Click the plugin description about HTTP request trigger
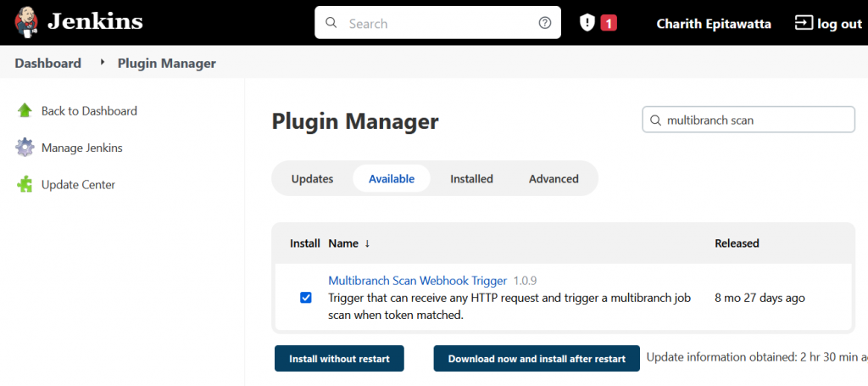 509,307
